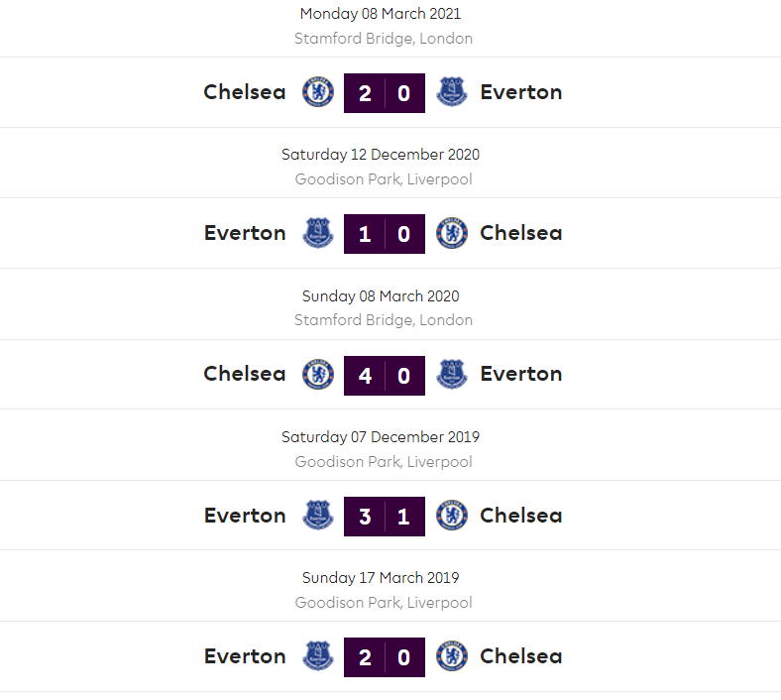Click Chelsea crest in the 4-0 match
This screenshot has height=700, width=781.
(x=318, y=374)
